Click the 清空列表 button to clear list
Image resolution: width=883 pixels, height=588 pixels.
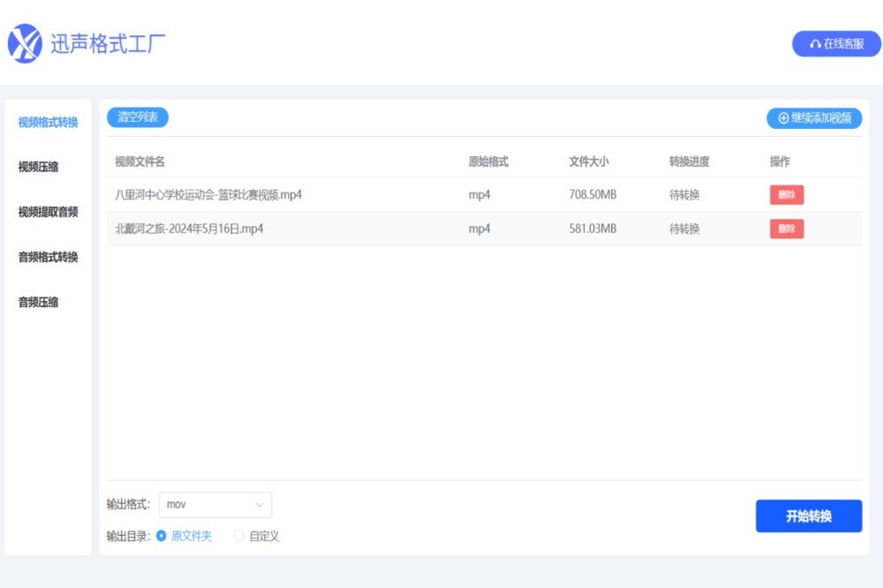136,117
